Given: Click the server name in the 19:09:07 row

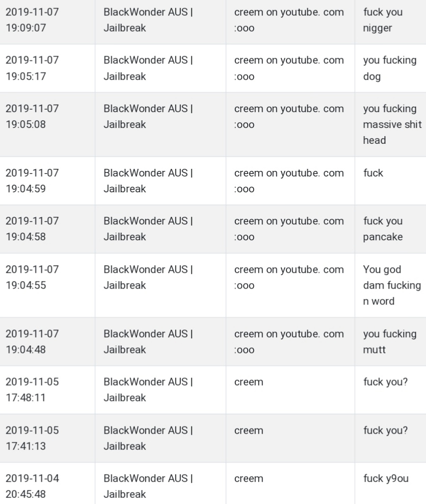Looking at the screenshot, I should tap(148, 20).
